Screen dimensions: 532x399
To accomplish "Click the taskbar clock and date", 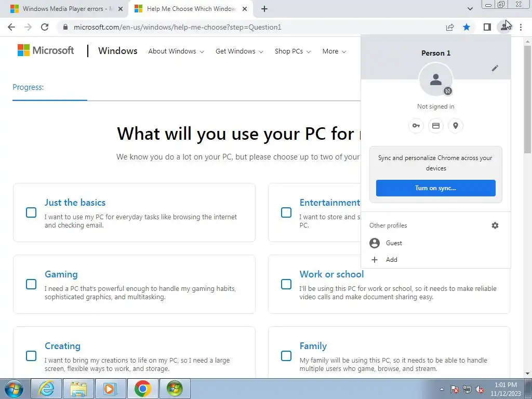I will 506,389.
